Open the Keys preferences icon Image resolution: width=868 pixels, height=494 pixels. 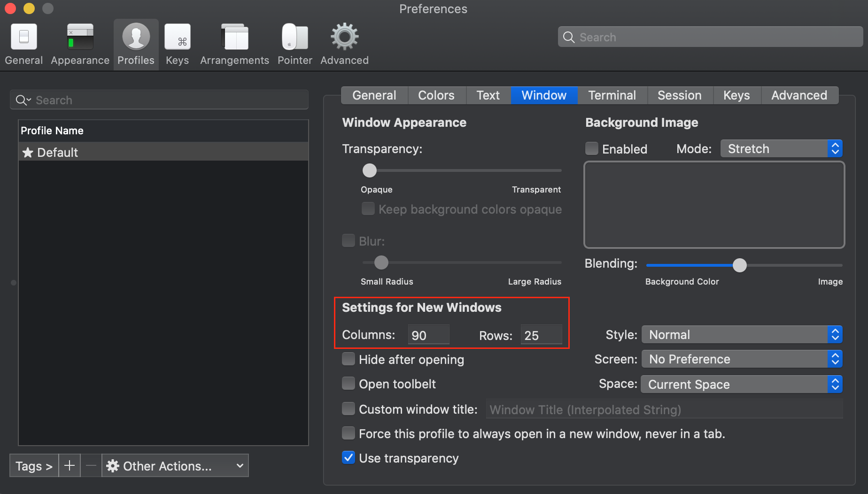pos(178,37)
